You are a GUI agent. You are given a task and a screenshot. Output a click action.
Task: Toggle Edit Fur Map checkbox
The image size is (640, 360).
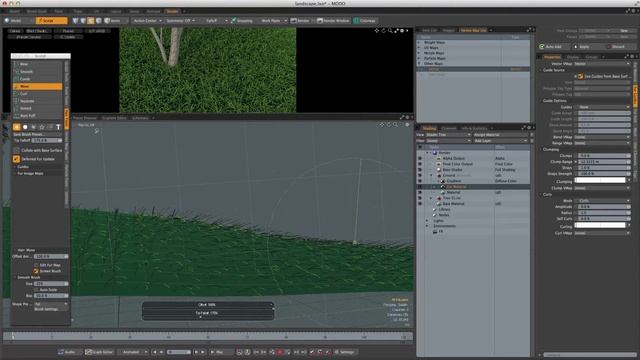(x=36, y=265)
